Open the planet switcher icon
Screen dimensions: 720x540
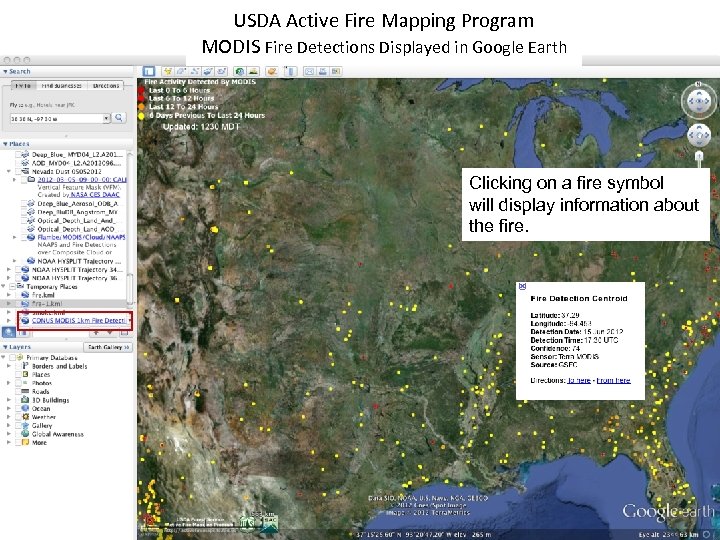[272, 71]
